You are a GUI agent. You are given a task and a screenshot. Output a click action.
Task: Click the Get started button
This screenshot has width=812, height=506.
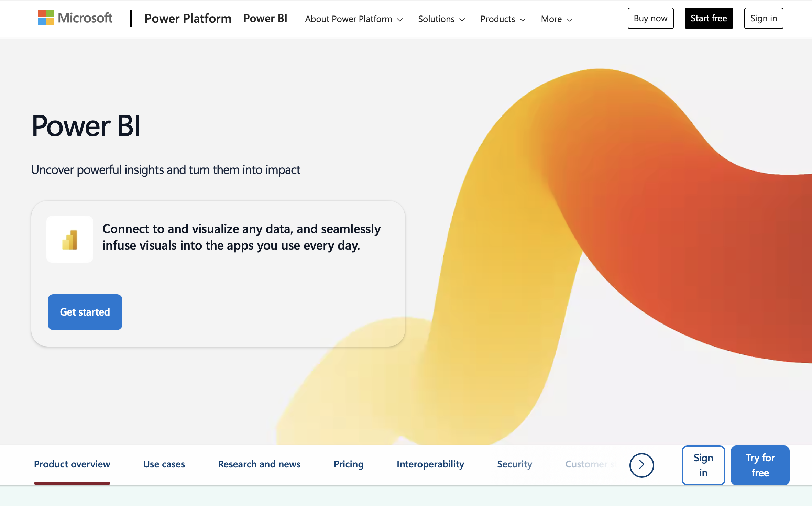[85, 312]
